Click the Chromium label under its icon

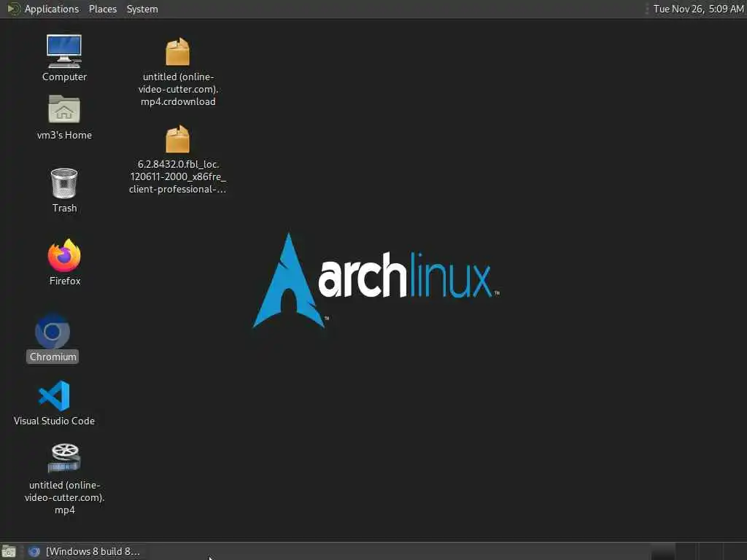click(53, 357)
